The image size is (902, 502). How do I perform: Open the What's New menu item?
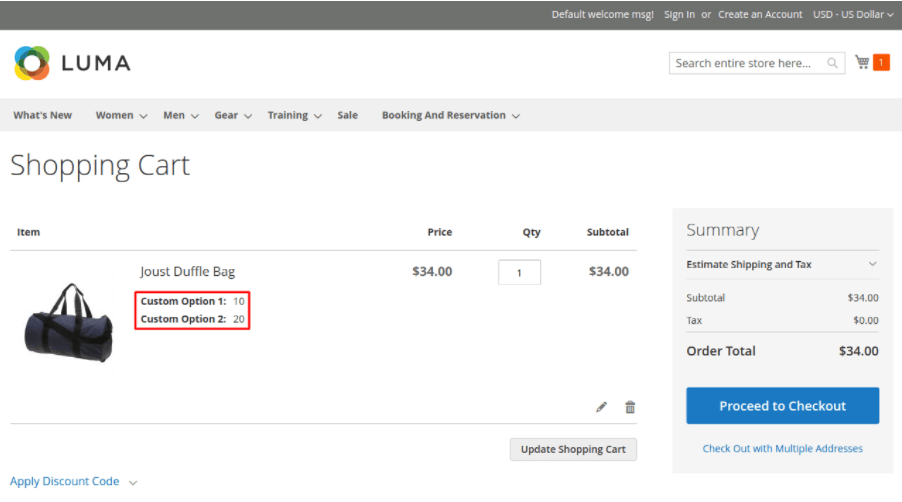point(43,115)
